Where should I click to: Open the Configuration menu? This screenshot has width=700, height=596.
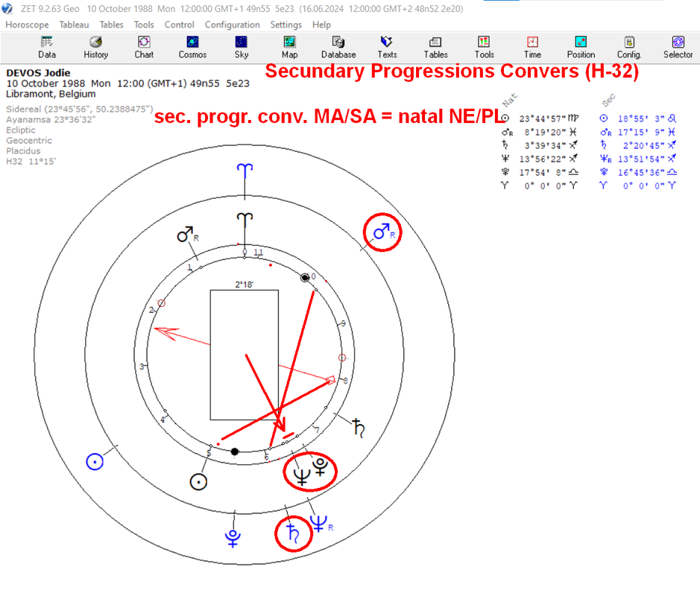click(232, 25)
